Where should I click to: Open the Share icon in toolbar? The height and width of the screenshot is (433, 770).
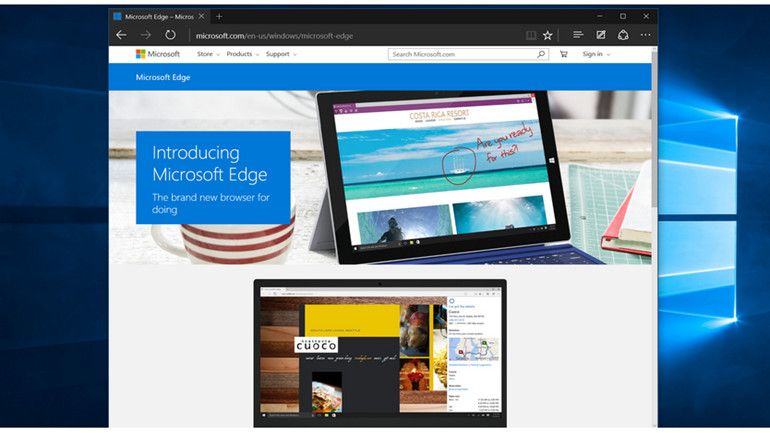(x=623, y=35)
